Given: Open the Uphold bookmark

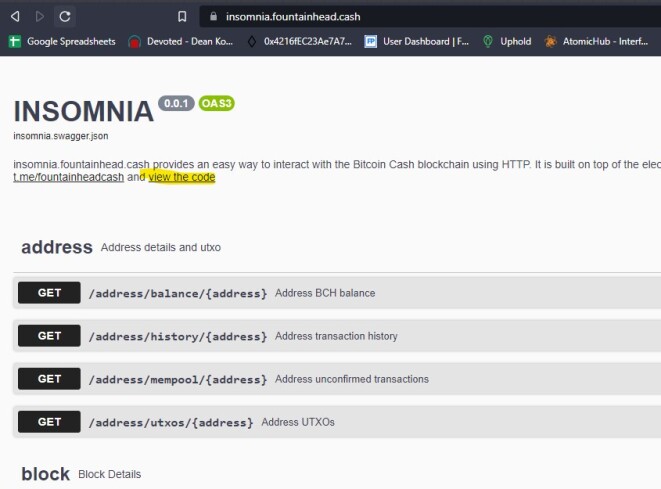Looking at the screenshot, I should pyautogui.click(x=507, y=41).
